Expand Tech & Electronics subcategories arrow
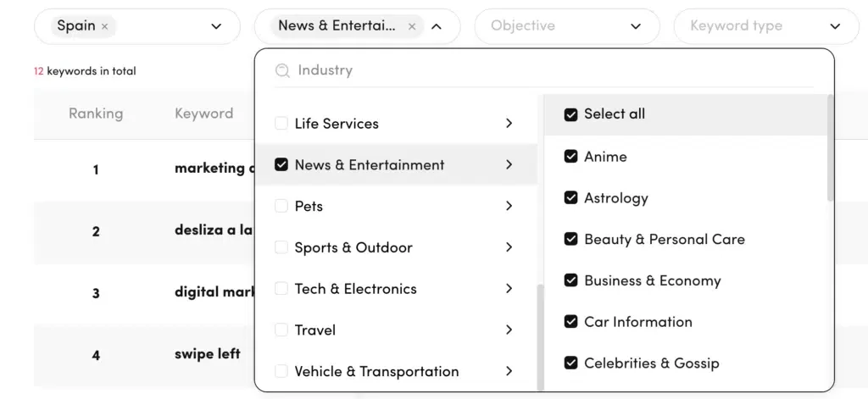 [509, 288]
